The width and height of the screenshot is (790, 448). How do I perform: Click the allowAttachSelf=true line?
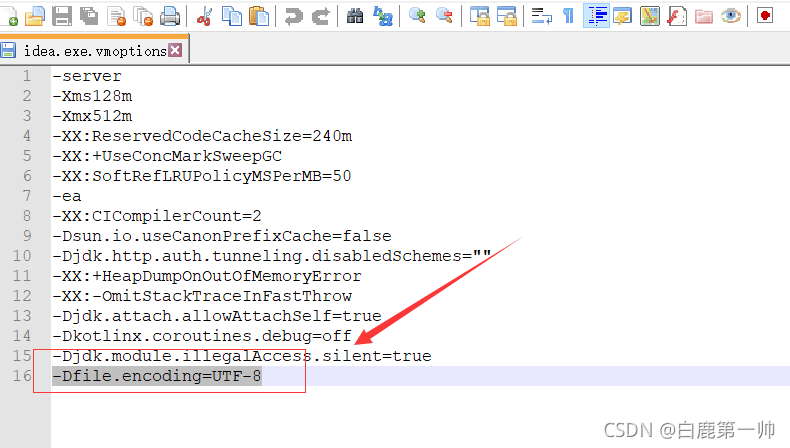point(217,316)
